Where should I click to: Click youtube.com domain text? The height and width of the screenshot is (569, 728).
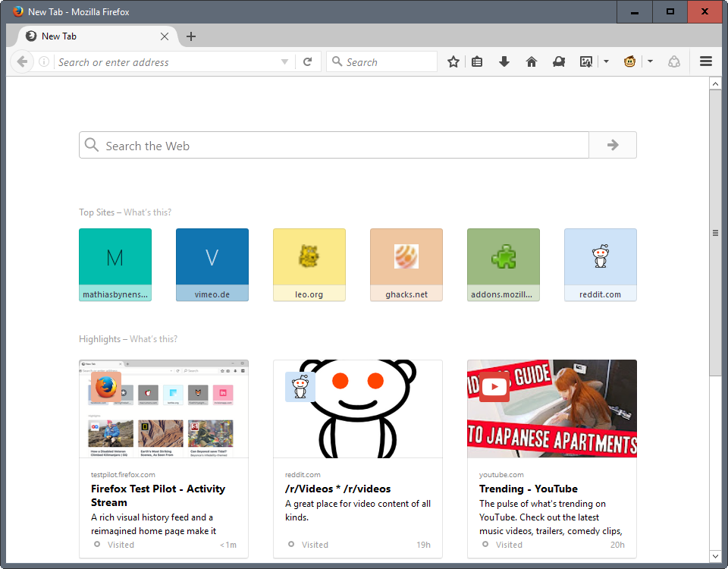[501, 475]
